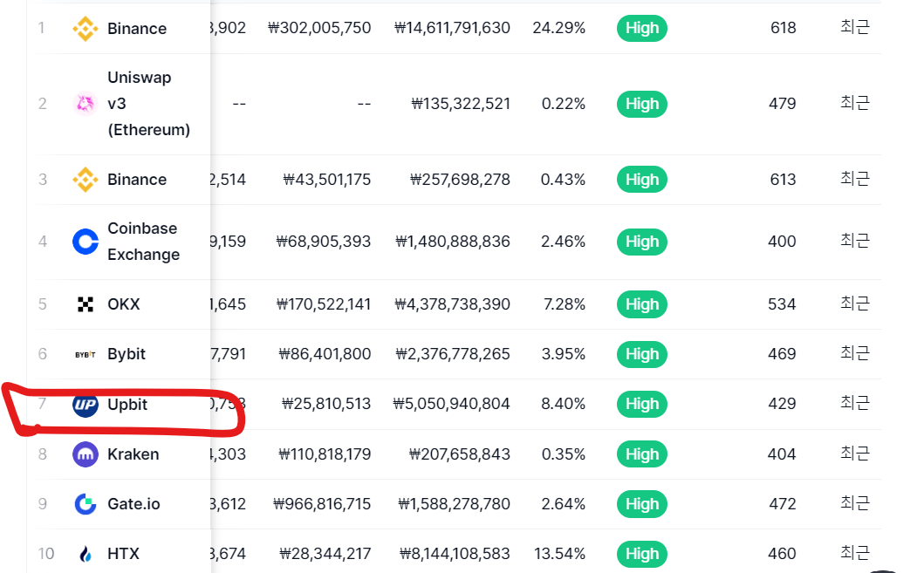Open the Gate.io exchange link
The height and width of the screenshot is (573, 924).
(133, 504)
